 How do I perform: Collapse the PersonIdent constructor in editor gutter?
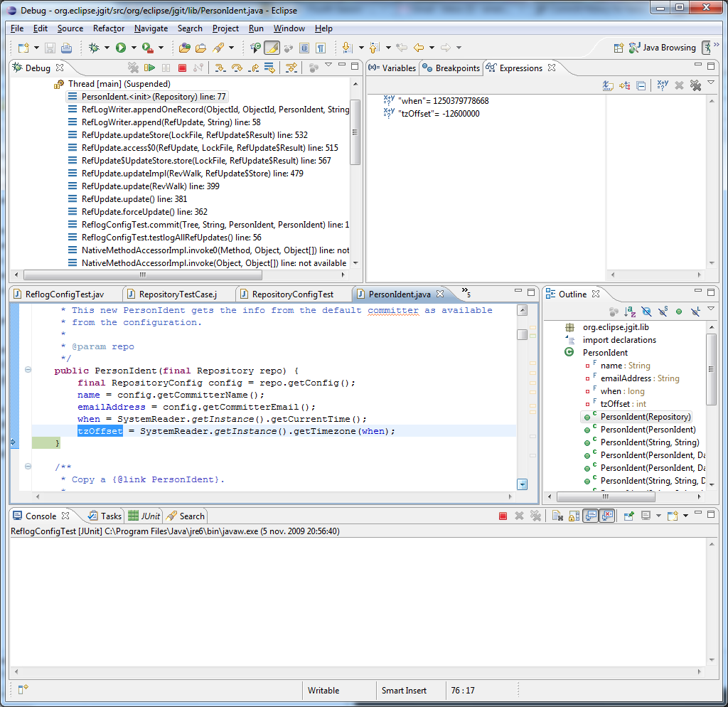(28, 370)
